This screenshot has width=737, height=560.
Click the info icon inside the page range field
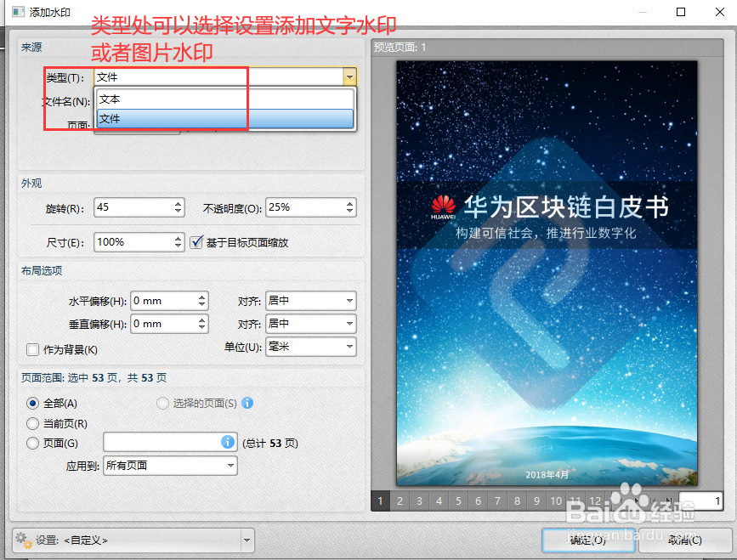pyautogui.click(x=228, y=442)
